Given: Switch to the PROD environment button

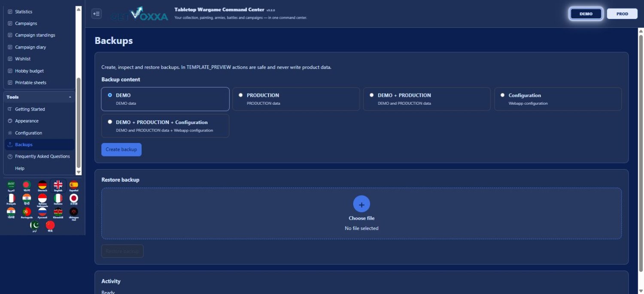Looking at the screenshot, I should tap(622, 14).
